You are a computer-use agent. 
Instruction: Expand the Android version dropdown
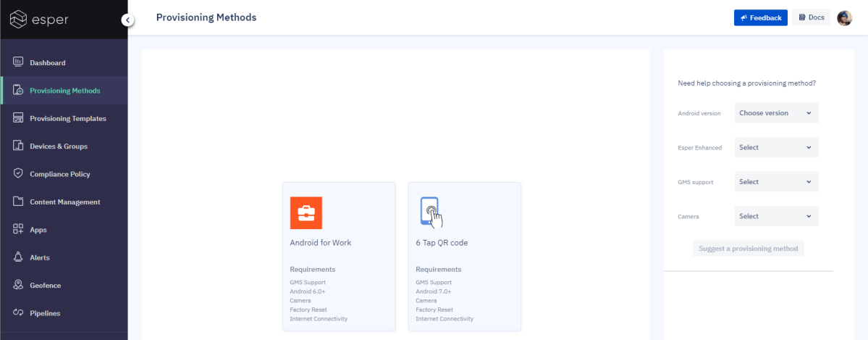776,112
